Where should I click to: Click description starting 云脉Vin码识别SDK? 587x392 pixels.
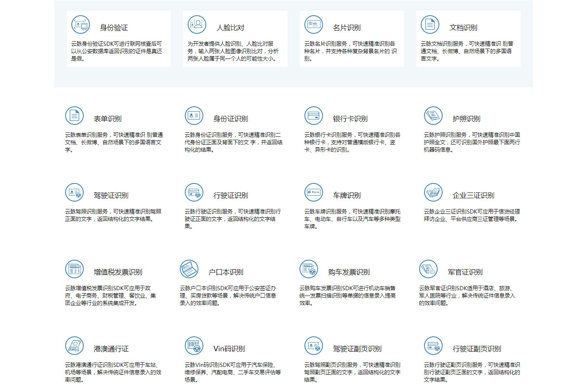coord(233,372)
